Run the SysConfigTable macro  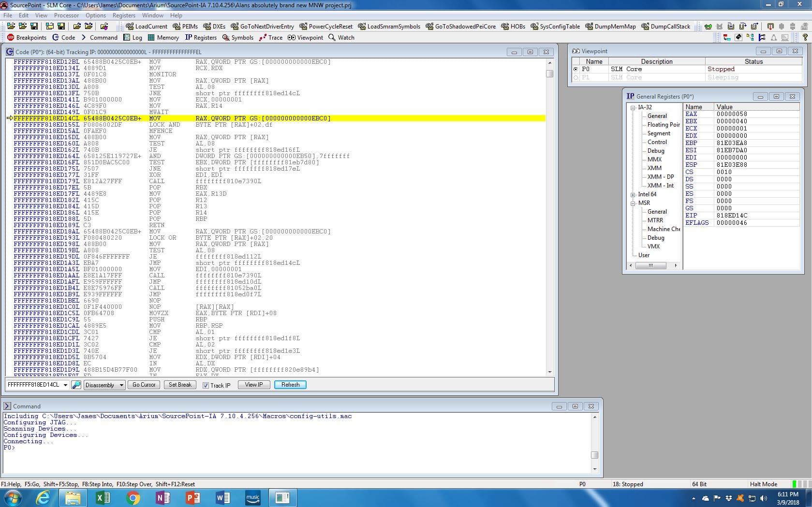(555, 26)
